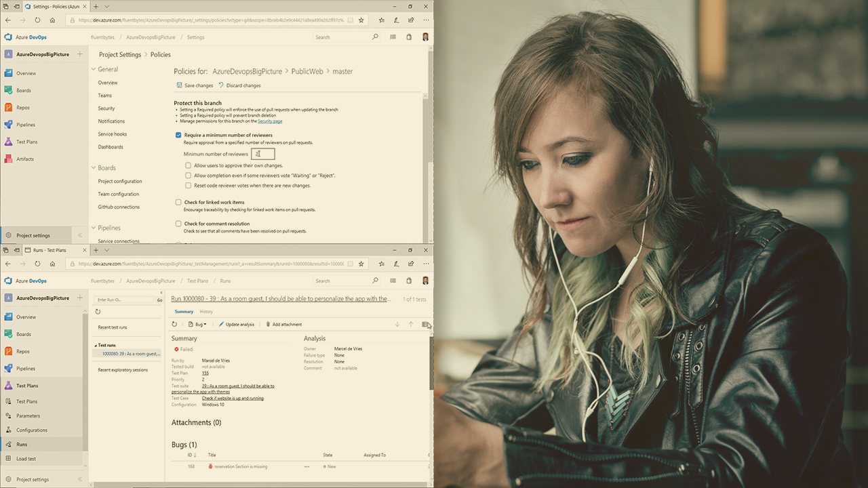Open the more options for bug 168

307,466
